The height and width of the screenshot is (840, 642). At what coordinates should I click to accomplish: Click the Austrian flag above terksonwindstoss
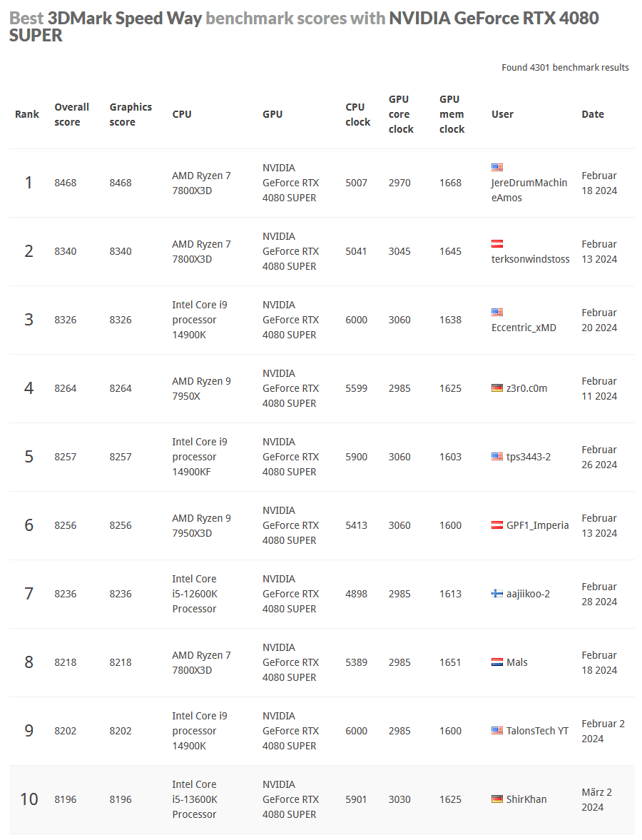click(497, 243)
